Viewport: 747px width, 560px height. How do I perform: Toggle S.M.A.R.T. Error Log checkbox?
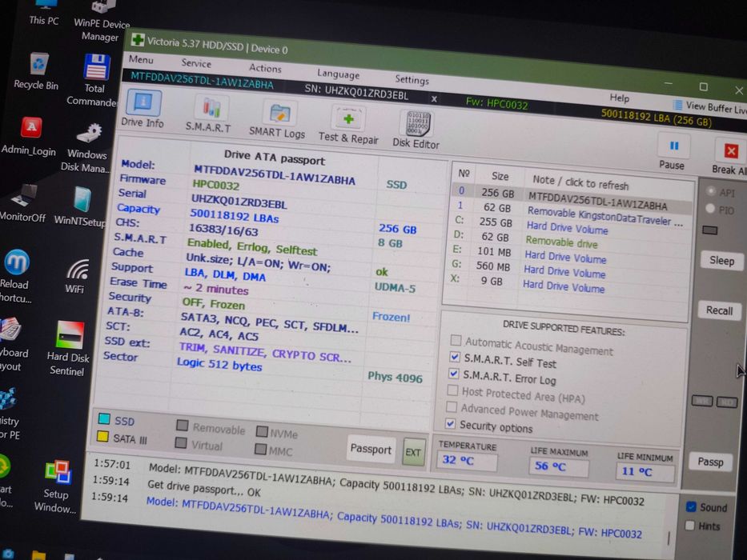coord(453,374)
